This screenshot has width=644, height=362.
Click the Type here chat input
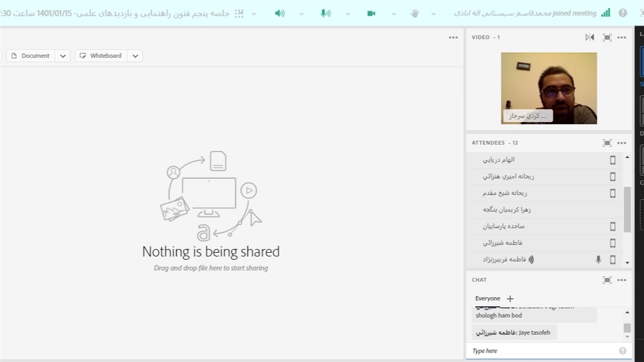point(543,351)
